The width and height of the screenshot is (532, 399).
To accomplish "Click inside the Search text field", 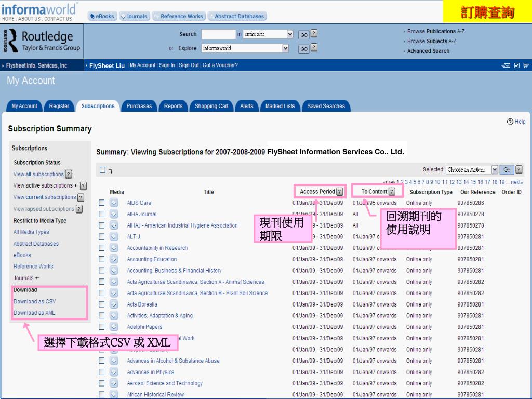I will [219, 34].
